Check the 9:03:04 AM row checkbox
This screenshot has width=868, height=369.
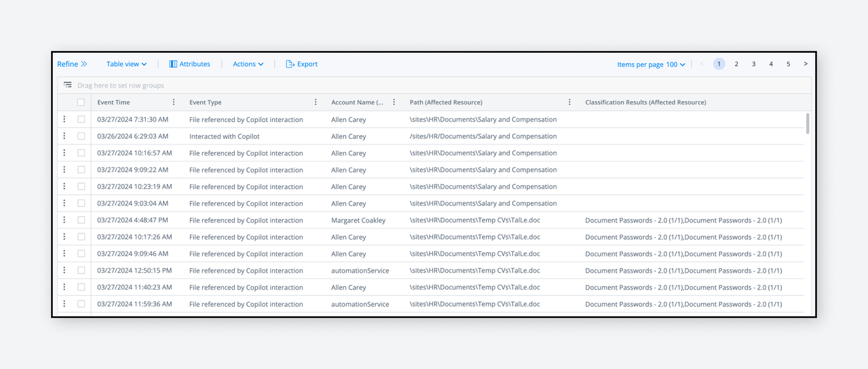(81, 203)
